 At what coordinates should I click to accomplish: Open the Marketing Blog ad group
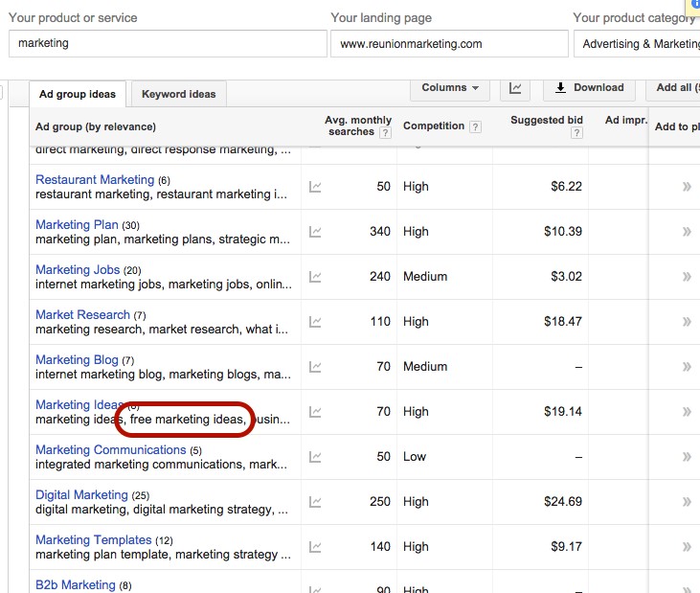pos(77,360)
